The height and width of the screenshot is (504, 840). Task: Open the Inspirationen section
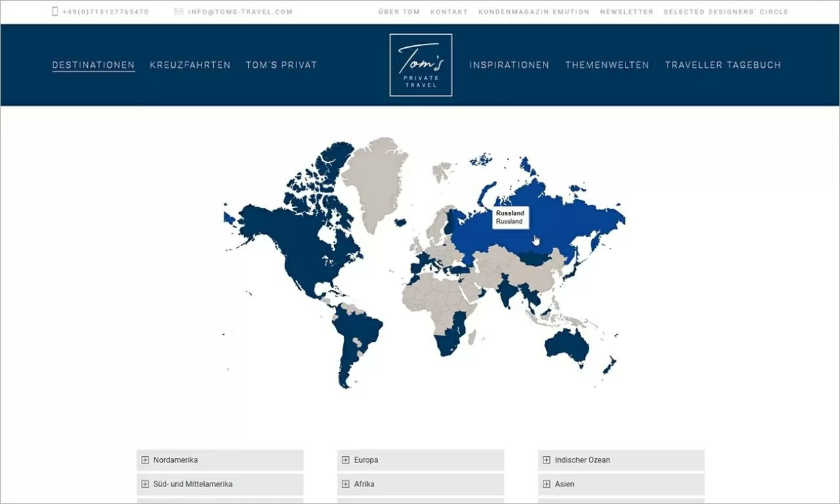[x=509, y=65]
